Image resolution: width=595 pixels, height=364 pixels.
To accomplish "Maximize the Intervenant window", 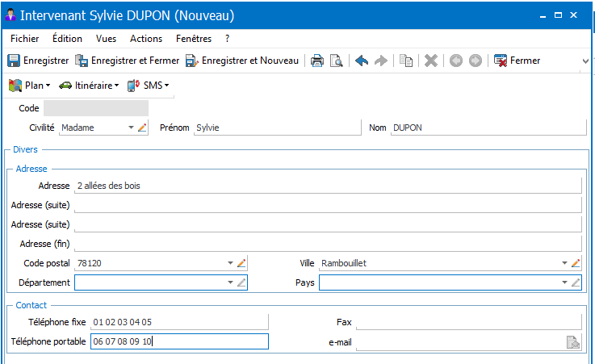I will click(558, 15).
